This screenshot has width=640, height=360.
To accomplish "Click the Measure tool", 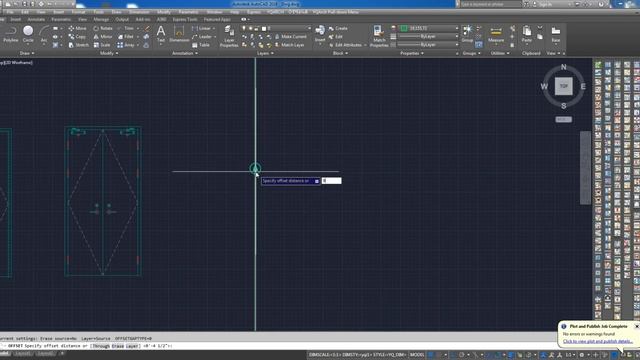I will [496, 34].
